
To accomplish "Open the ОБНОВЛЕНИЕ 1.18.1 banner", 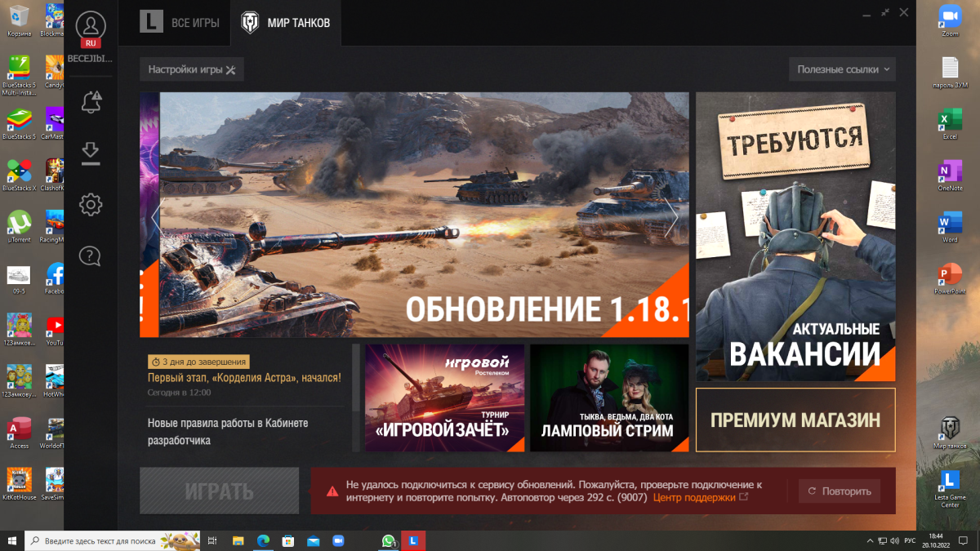I will [x=424, y=215].
